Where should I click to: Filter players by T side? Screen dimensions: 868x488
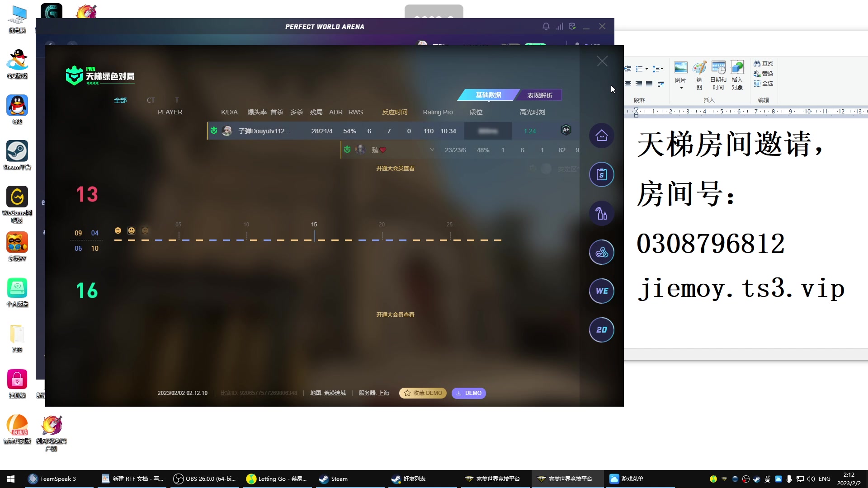[177, 100]
